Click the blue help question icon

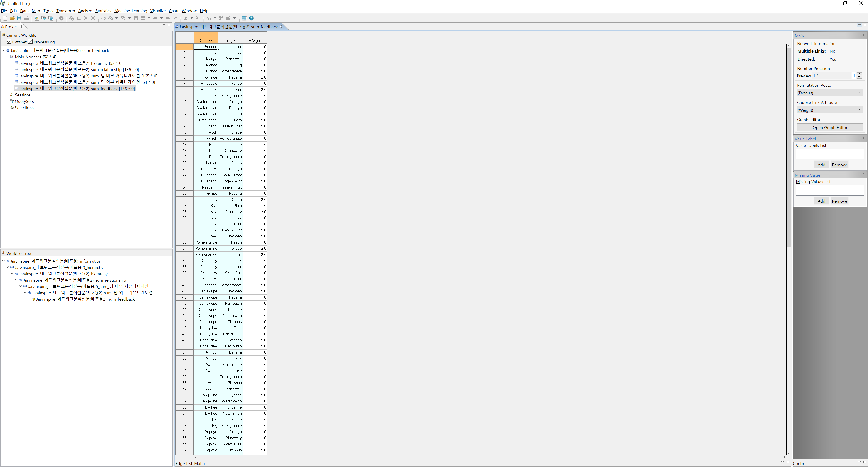point(251,18)
